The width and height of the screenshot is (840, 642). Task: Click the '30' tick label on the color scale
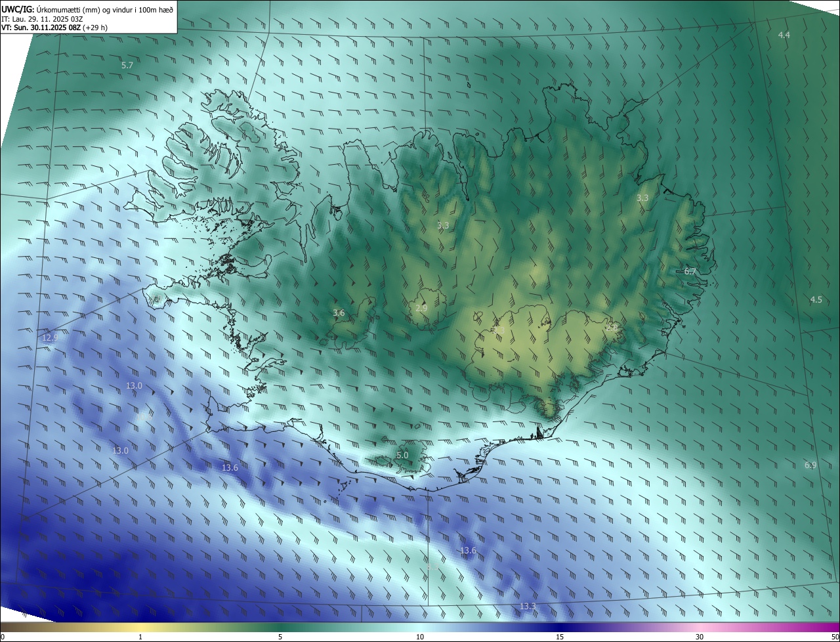700,637
